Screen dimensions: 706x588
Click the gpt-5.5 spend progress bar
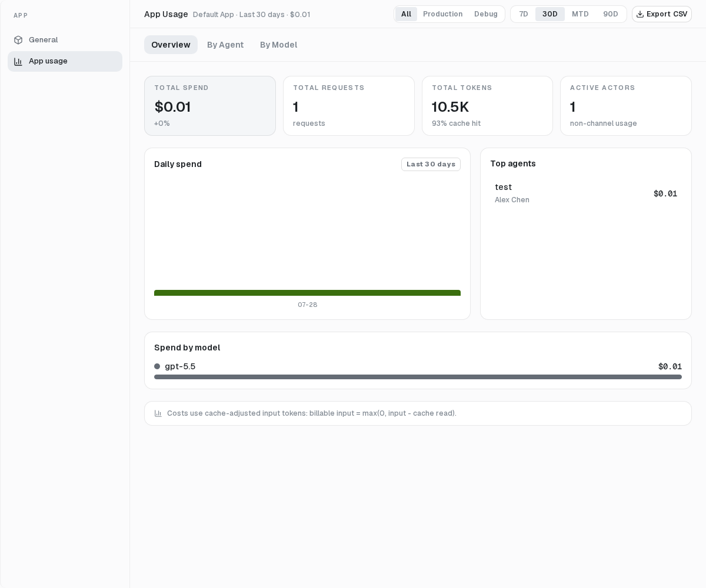click(418, 377)
